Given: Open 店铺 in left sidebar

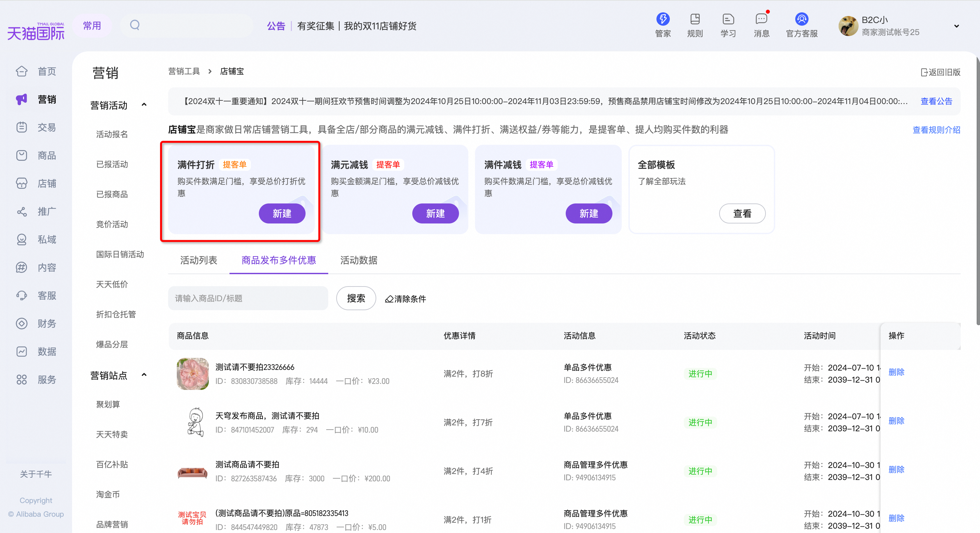Looking at the screenshot, I should click(x=36, y=183).
